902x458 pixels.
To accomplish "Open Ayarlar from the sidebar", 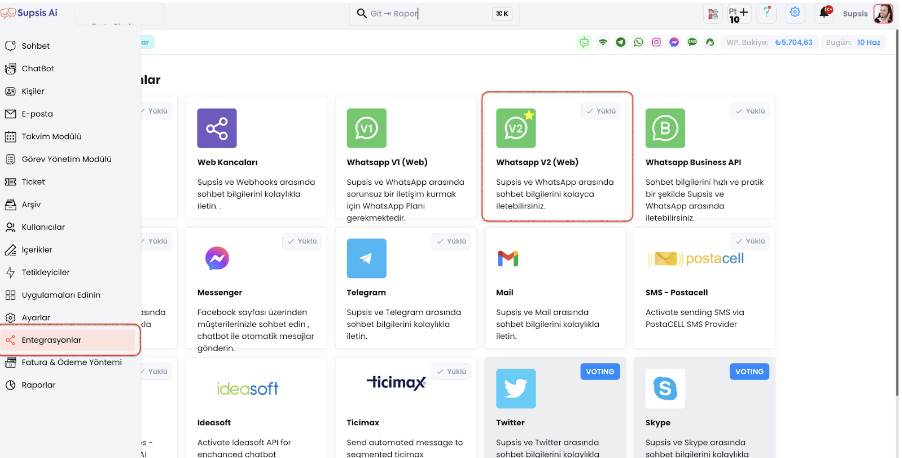I will tap(36, 318).
